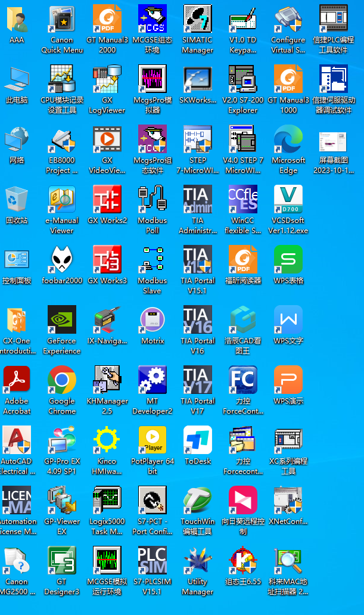Select the Motrix download manager icon
Screen dimensions: 364x615
[x=152, y=321]
